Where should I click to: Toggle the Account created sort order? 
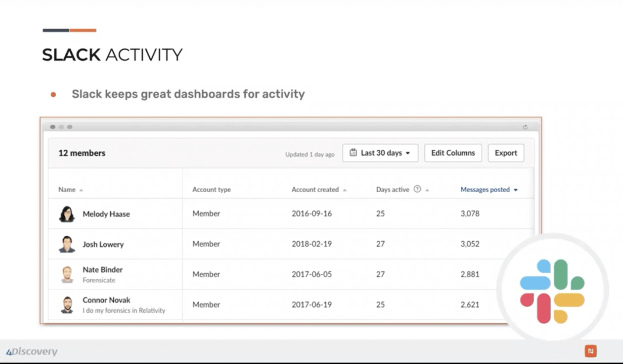click(345, 190)
